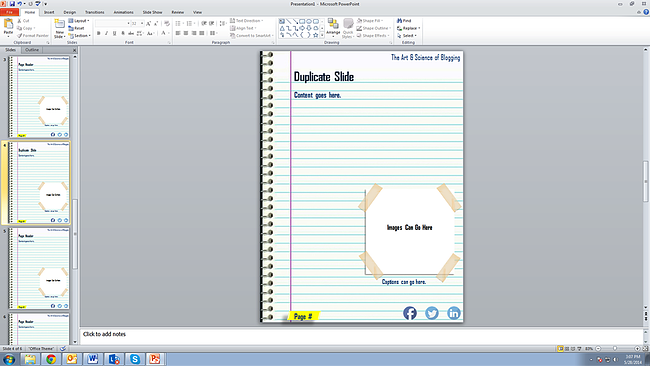Image resolution: width=650 pixels, height=366 pixels.
Task: Click the Find binoculars icon
Action: [x=404, y=20]
